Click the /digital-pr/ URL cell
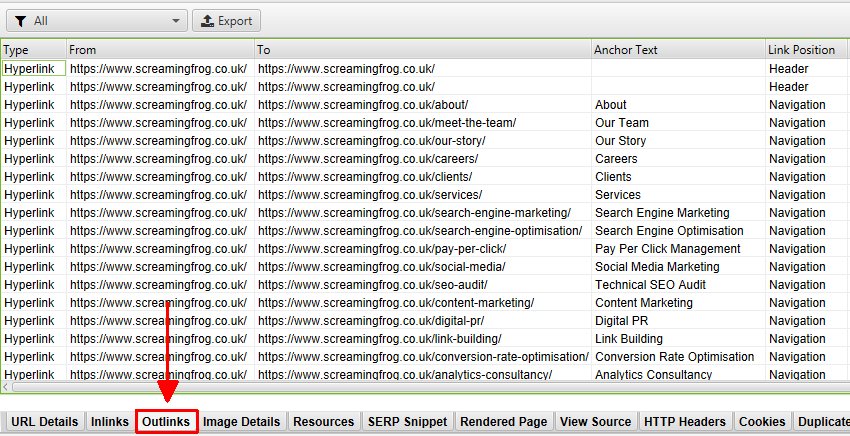Image resolution: width=850 pixels, height=436 pixels. [423, 320]
